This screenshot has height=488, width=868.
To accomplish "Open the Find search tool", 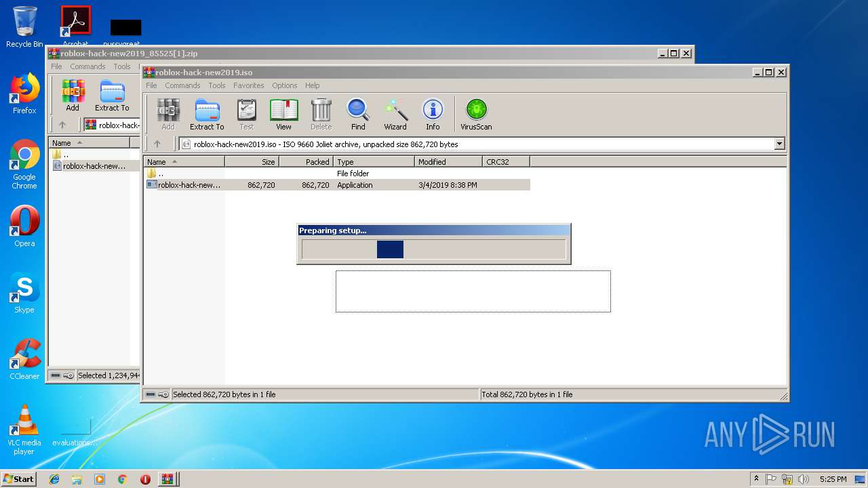I will (x=358, y=114).
